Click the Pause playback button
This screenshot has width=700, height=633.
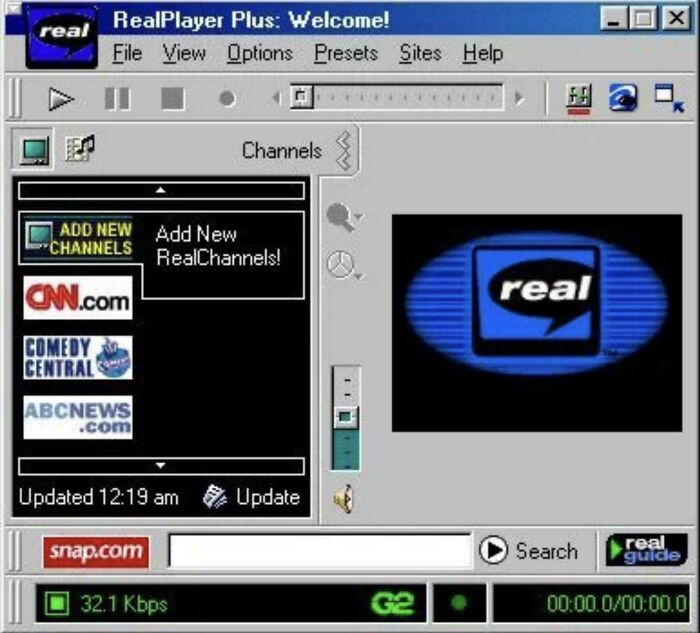117,98
